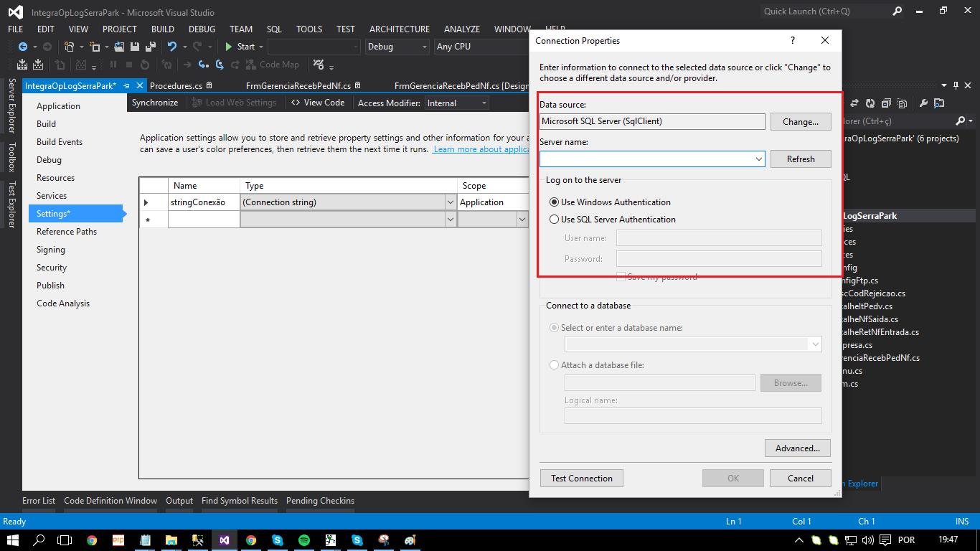Click the Pending Checkins bottom tab
Viewport: 980px width, 551px height.
320,501
